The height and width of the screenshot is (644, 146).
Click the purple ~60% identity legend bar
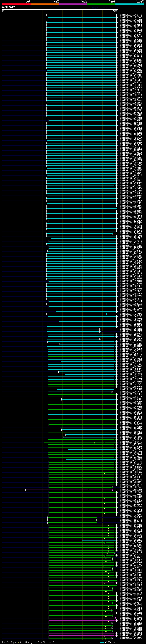(x=73, y=4)
